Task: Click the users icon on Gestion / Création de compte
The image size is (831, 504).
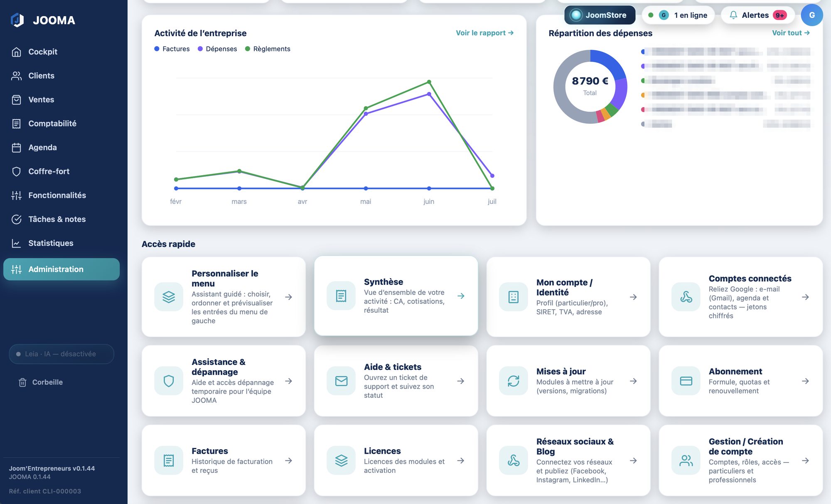Action: tap(686, 460)
